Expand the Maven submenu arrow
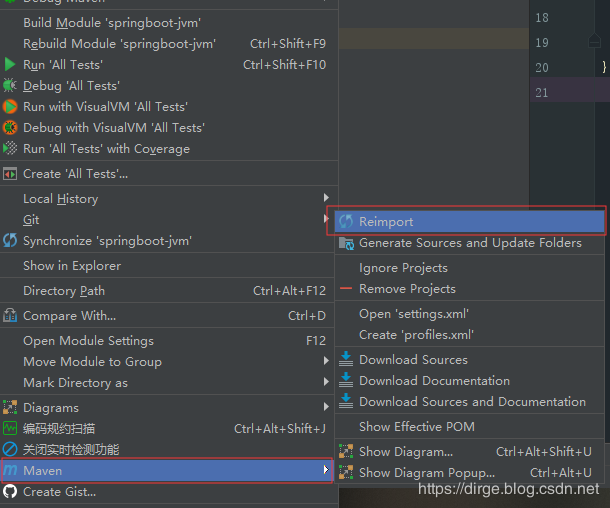The width and height of the screenshot is (610, 508). click(x=326, y=470)
